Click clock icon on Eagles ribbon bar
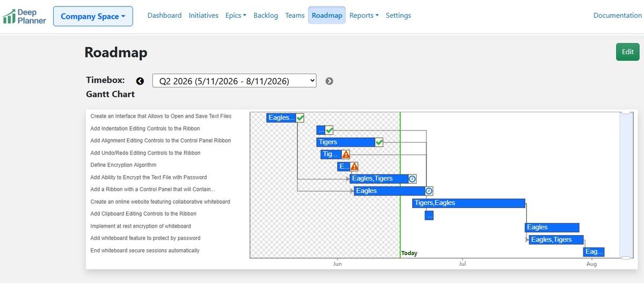The image size is (644, 283). point(429,191)
